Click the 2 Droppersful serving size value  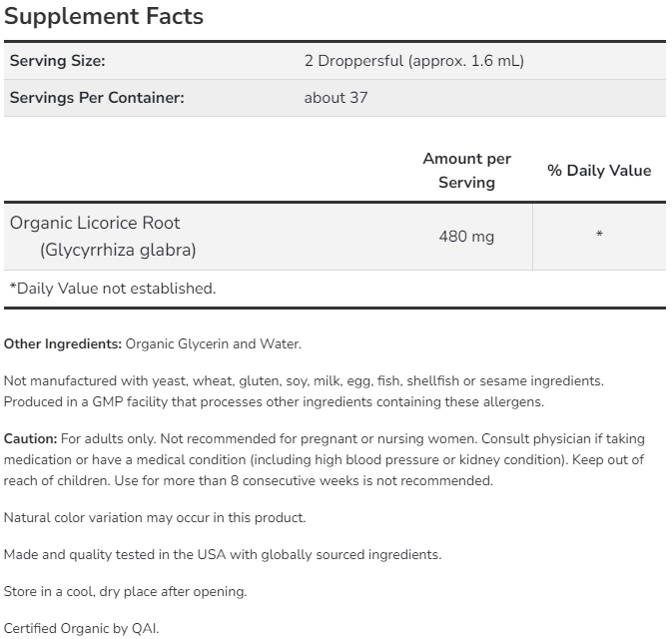(x=413, y=61)
